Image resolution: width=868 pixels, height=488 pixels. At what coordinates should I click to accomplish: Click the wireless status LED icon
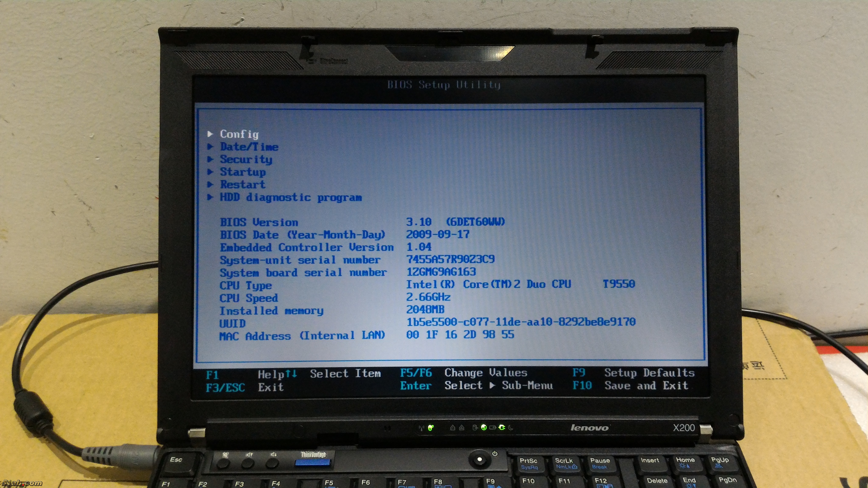click(x=430, y=428)
